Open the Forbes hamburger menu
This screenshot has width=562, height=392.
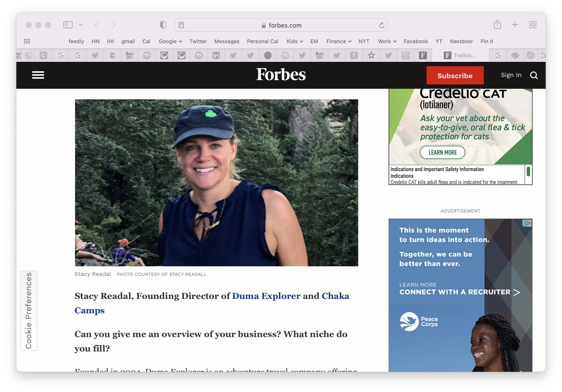click(38, 75)
